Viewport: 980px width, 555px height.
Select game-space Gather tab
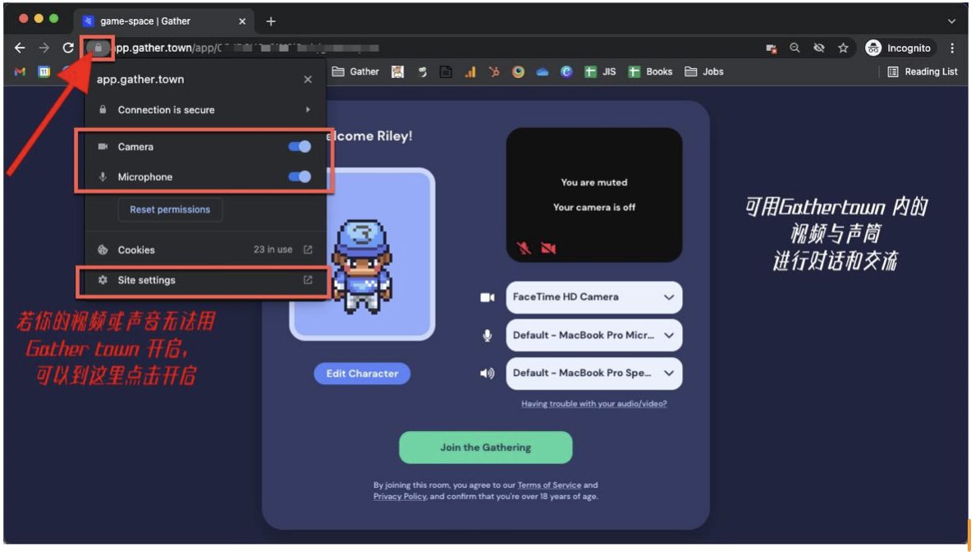click(164, 21)
